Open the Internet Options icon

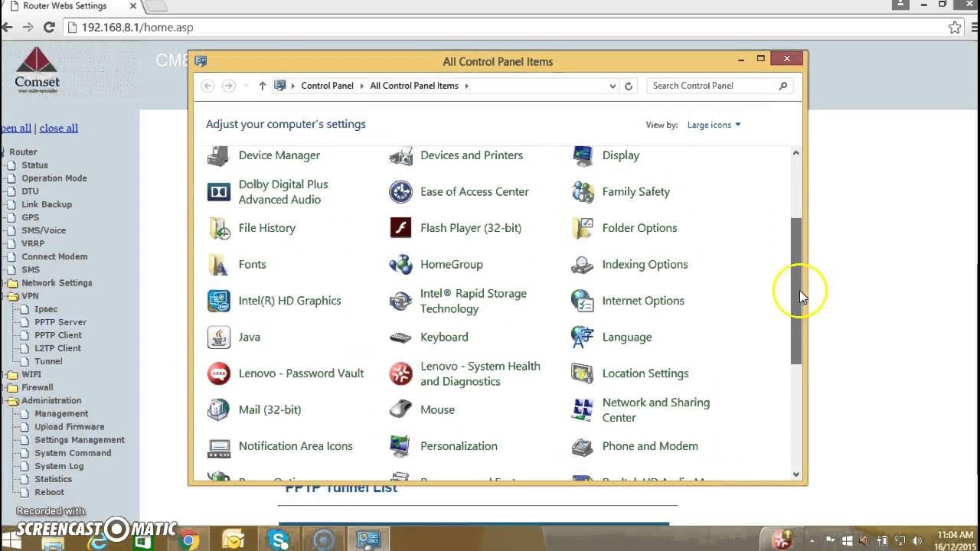583,301
